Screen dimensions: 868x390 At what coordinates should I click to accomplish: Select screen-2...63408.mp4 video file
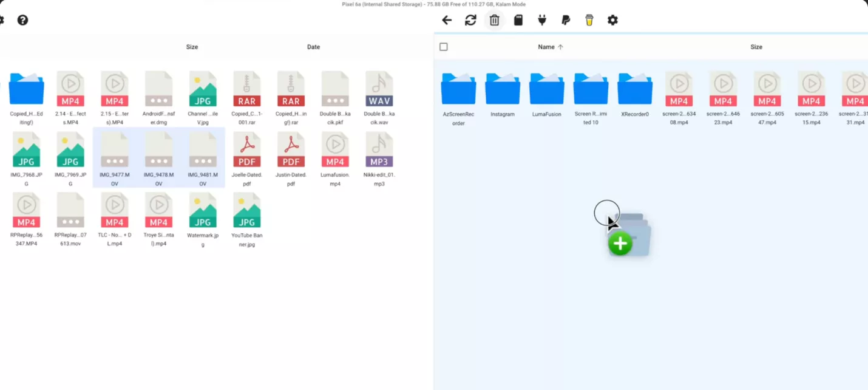pyautogui.click(x=679, y=99)
